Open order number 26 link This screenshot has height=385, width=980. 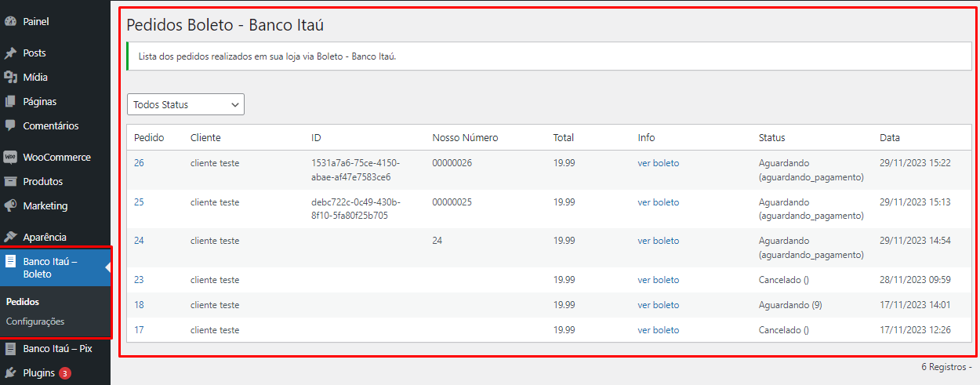click(x=139, y=163)
